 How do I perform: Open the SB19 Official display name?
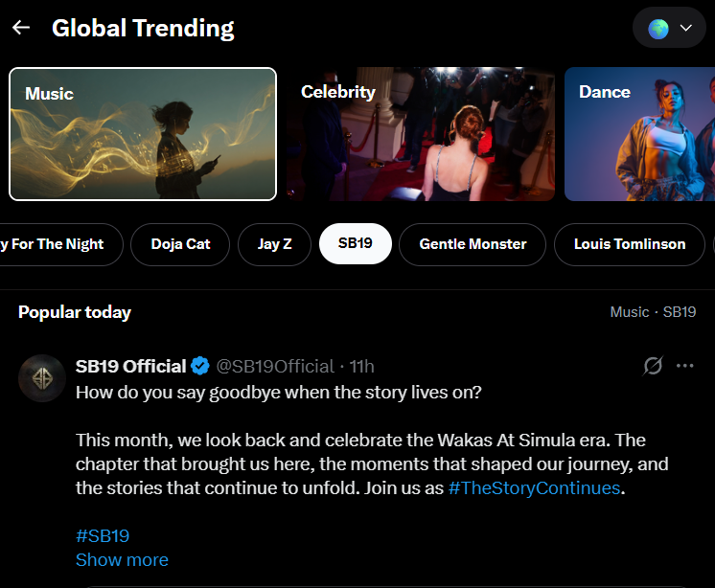pos(131,366)
